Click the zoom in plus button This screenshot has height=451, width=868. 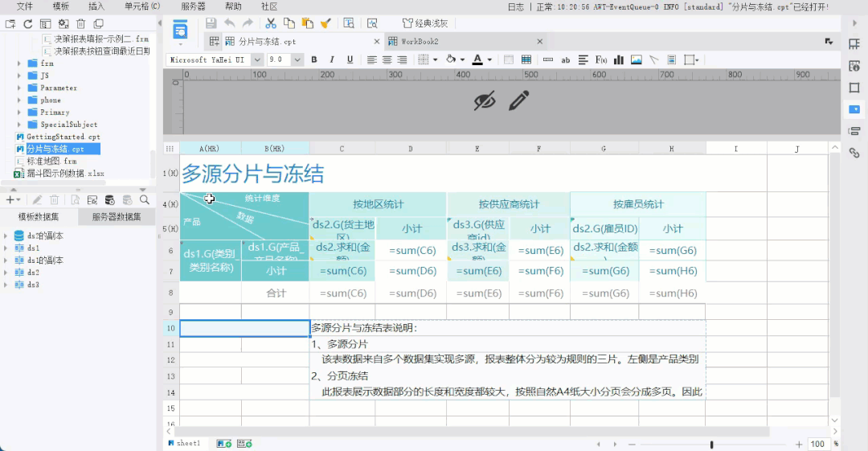799,445
